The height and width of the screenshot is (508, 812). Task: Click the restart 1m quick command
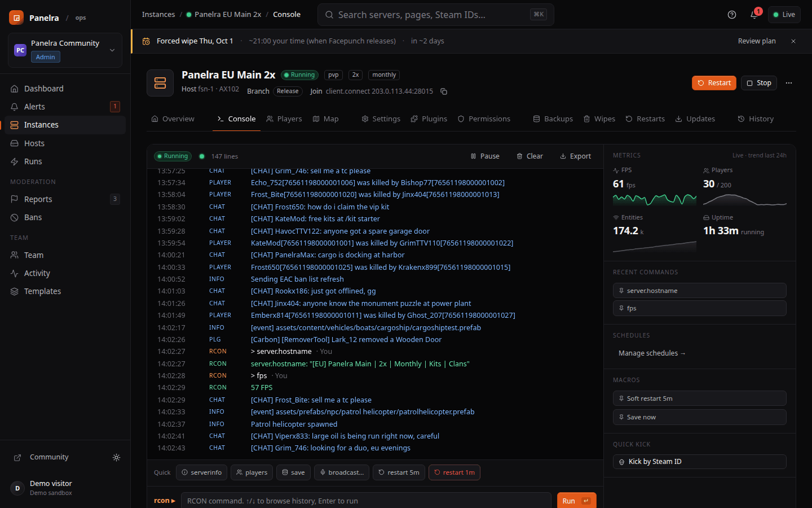(454, 472)
